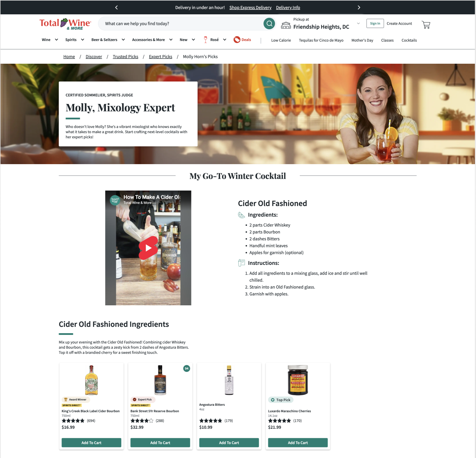Screen dimensions: 476x458
Task: Click the green search magnifier button
Action: tap(269, 24)
